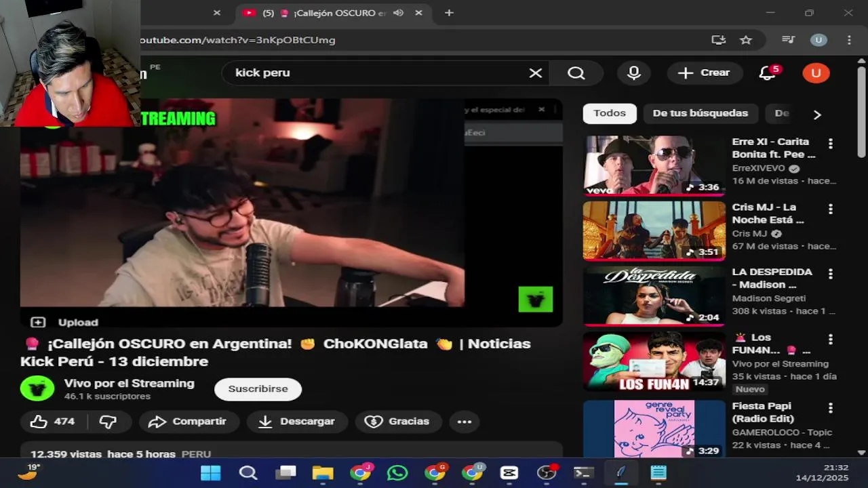Open options for LA DESPEDIDA Madison video

tap(830, 274)
